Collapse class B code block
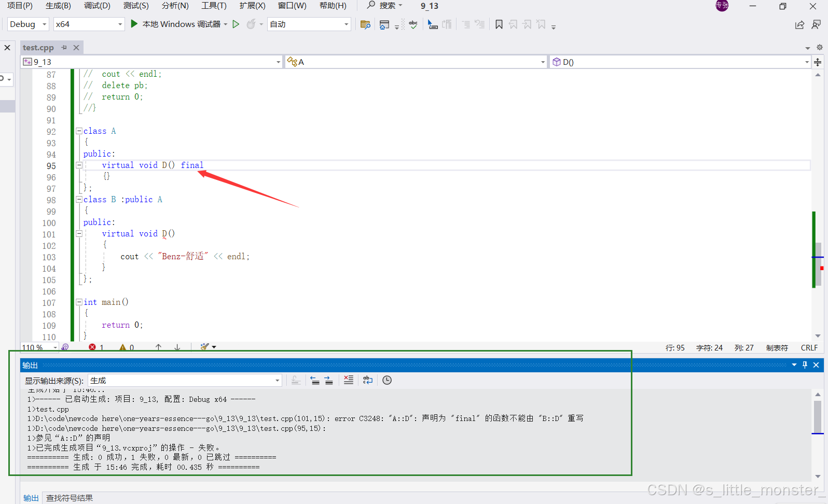 [x=79, y=200]
